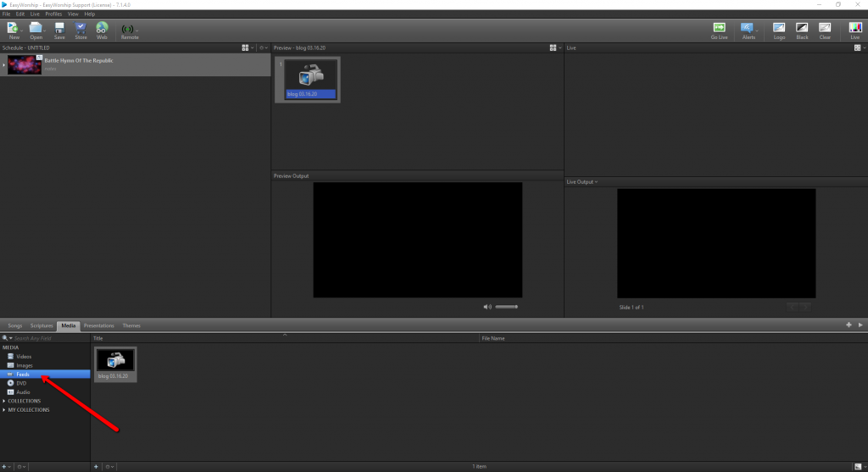Expand the Battle Hymn Of The Republic item
Viewport: 868px width, 472px height.
click(3, 65)
